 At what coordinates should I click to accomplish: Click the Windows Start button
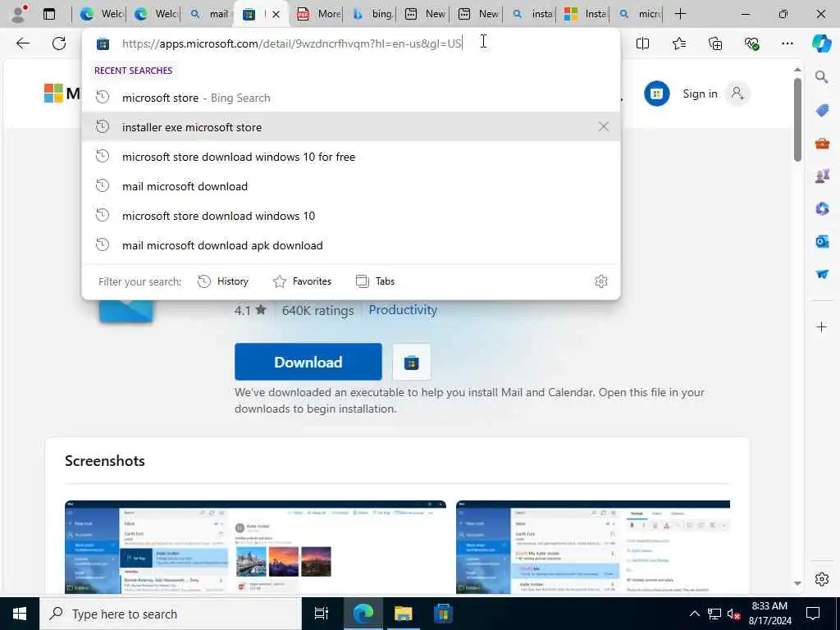pyautogui.click(x=20, y=614)
